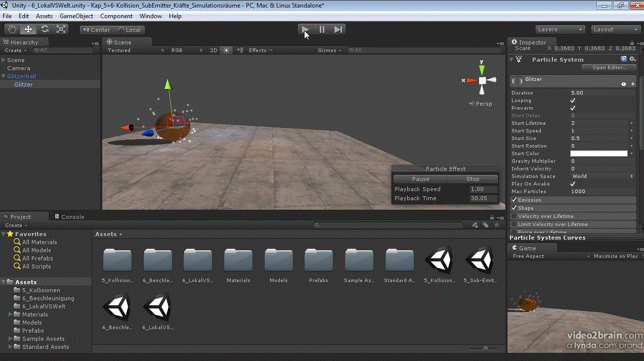
Task: Toggle Play On Awake checkbox
Action: 573,184
